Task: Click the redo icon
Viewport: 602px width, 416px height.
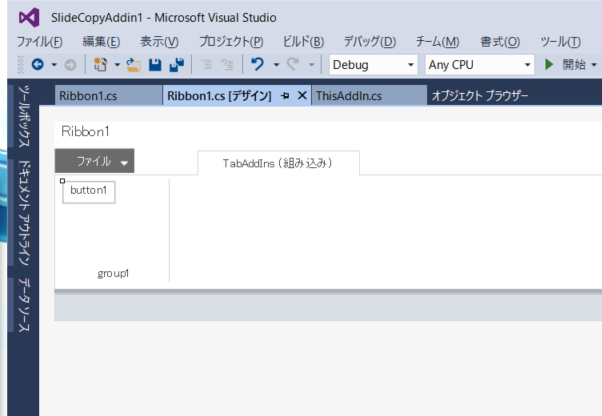Action: (293, 64)
